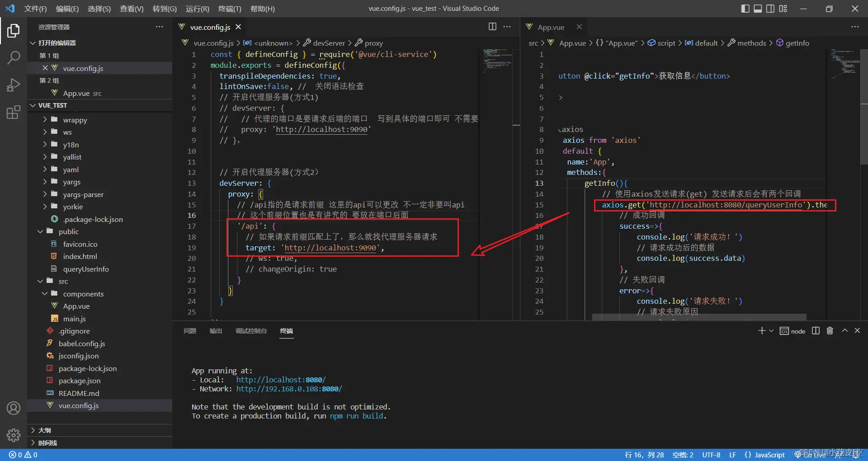This screenshot has height=461, width=868.
Task: Open the Manage gear settings icon
Action: 14,435
